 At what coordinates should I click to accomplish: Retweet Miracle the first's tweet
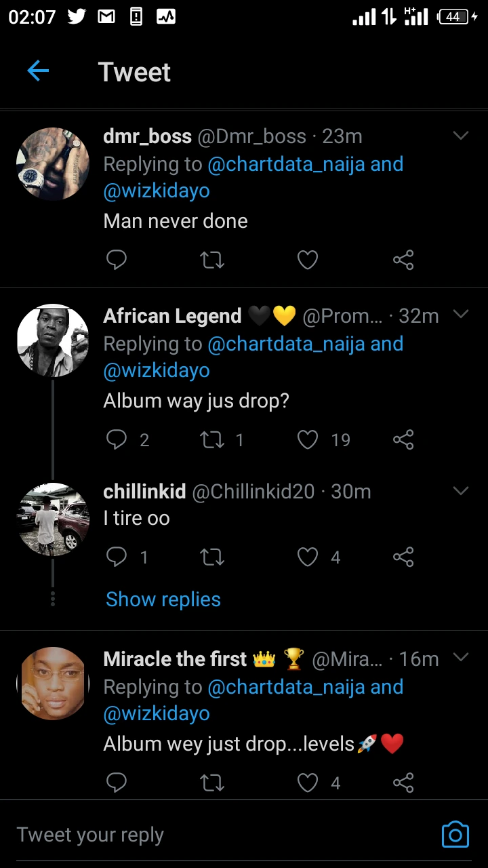(212, 783)
